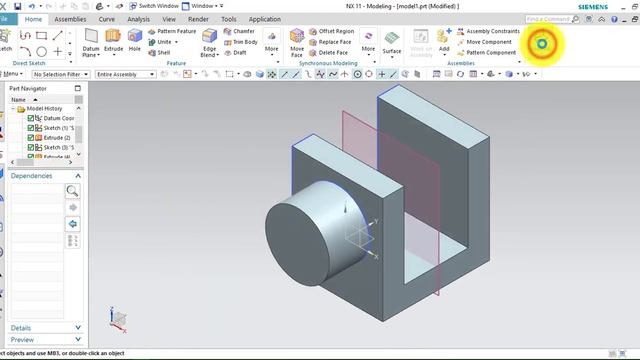Switch to the Assemblies tab
This screenshot has height=360, width=640.
pyautogui.click(x=70, y=19)
